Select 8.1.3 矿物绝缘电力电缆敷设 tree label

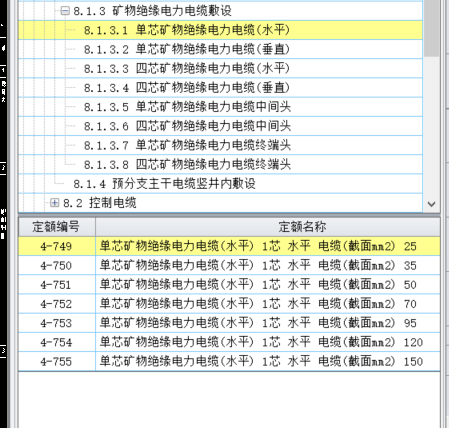[152, 11]
